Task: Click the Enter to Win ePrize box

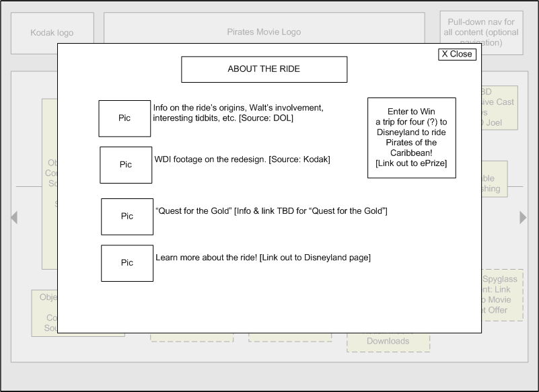Action: point(411,138)
